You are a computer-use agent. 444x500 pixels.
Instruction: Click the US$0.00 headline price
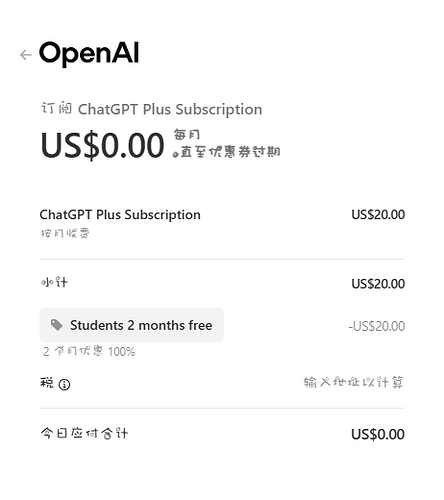pyautogui.click(x=102, y=145)
